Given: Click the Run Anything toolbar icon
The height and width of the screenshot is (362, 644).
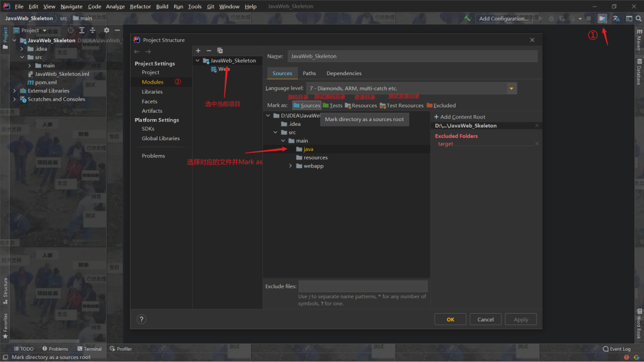Looking at the screenshot, I should [x=629, y=18].
